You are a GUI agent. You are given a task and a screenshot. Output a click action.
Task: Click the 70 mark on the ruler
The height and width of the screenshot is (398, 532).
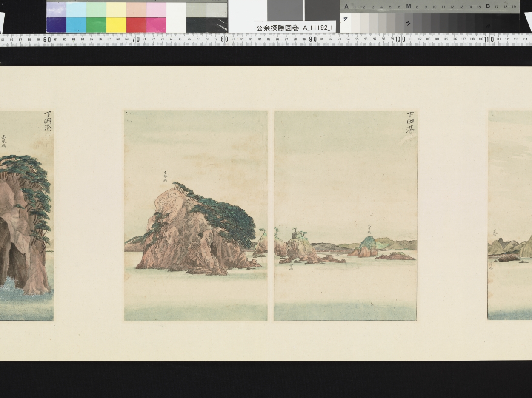136,39
